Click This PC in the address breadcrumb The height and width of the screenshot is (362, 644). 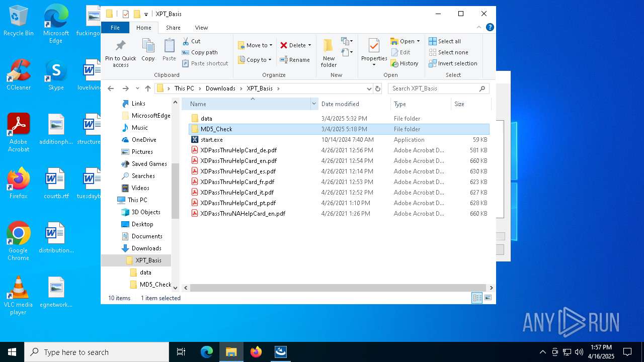click(x=184, y=88)
